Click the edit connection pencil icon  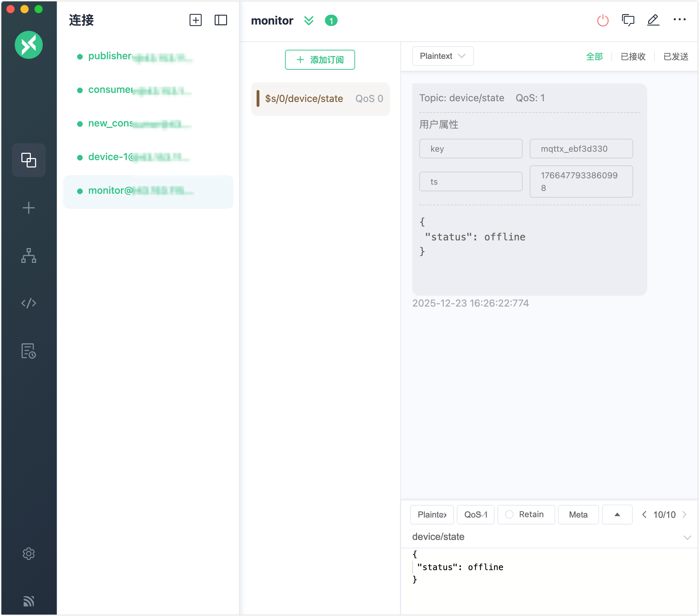pos(653,20)
